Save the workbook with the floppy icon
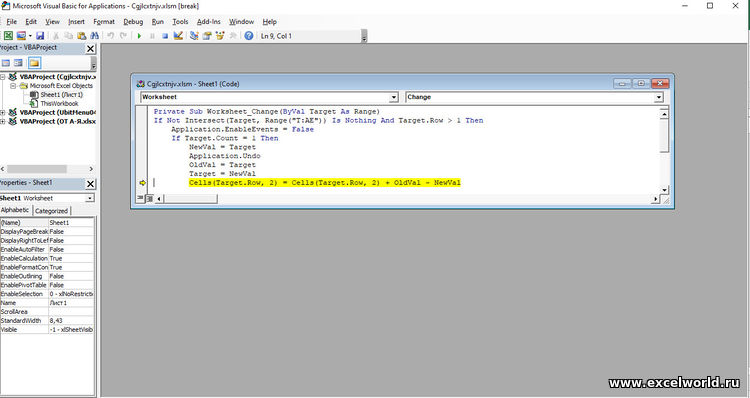This screenshot has width=750, height=398. [x=40, y=36]
